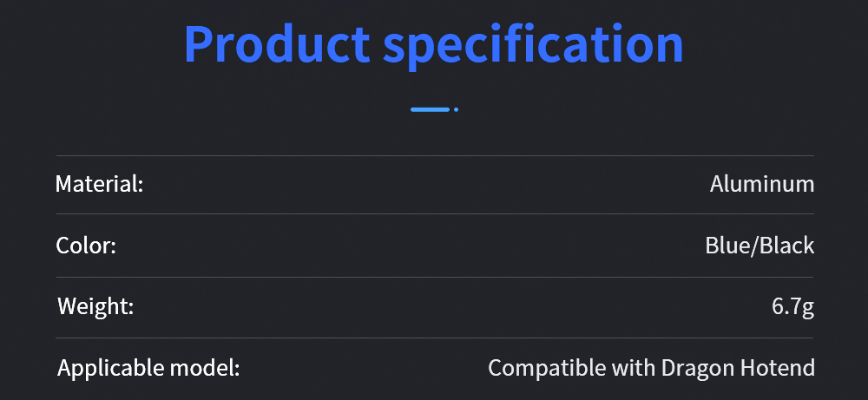Click the "6.7g" weight value
The height and width of the screenshot is (400, 868).
coord(793,306)
